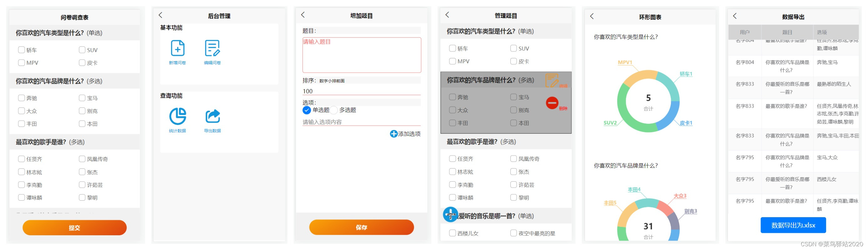Go back from the 数据导出 screen
The width and height of the screenshot is (868, 250).
pos(735,16)
